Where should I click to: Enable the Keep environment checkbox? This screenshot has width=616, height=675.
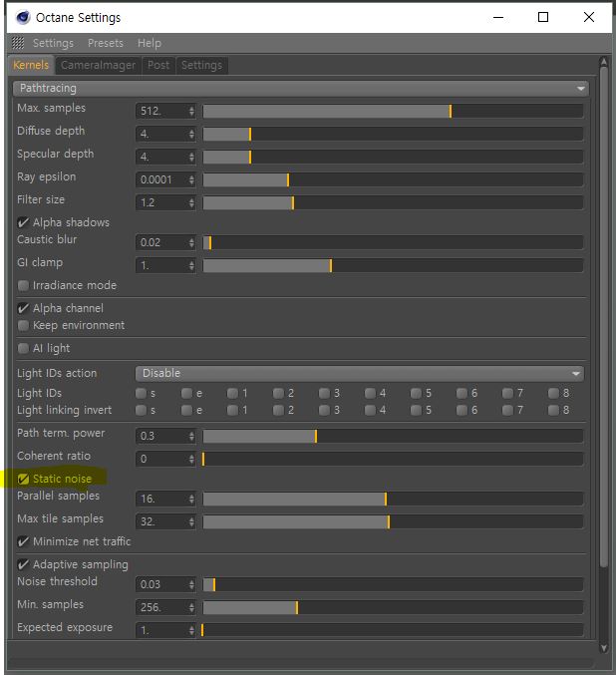tap(23, 325)
